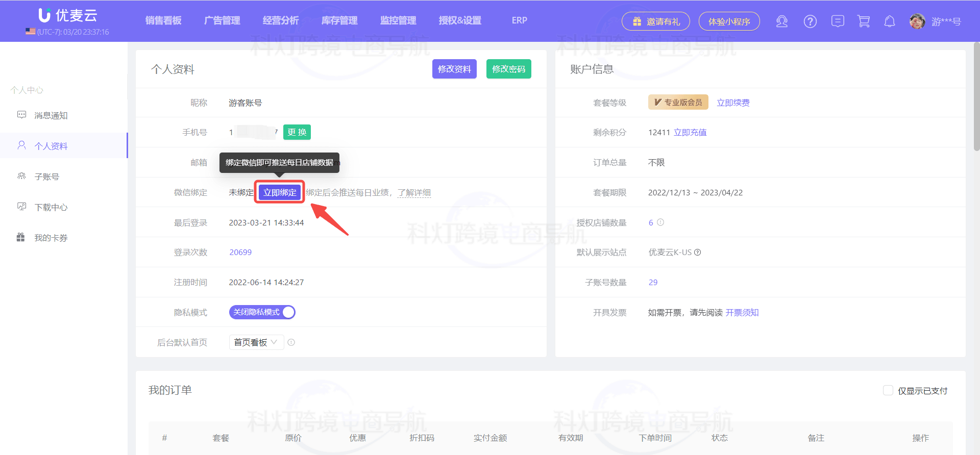Open the notification bell icon
Screen dimensions: 980x455
click(890, 21)
